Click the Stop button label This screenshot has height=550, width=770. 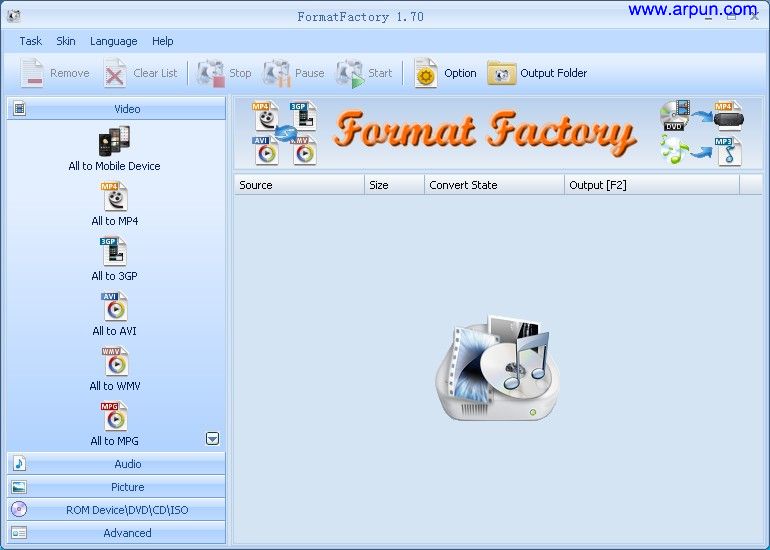pos(240,74)
